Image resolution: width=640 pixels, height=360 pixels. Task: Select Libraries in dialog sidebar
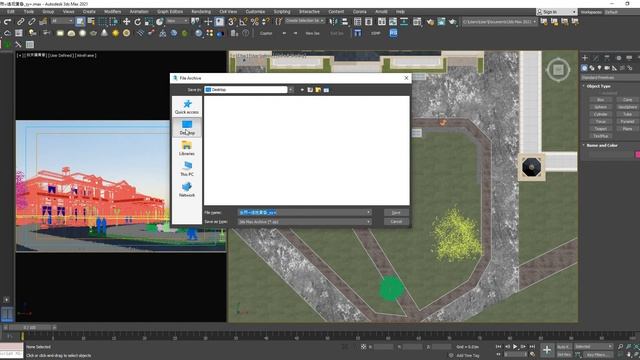click(187, 148)
